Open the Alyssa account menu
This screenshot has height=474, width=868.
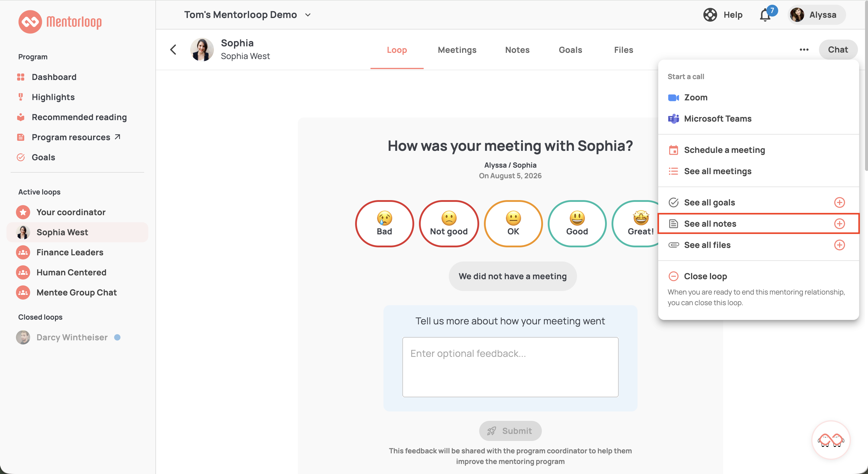pos(816,15)
